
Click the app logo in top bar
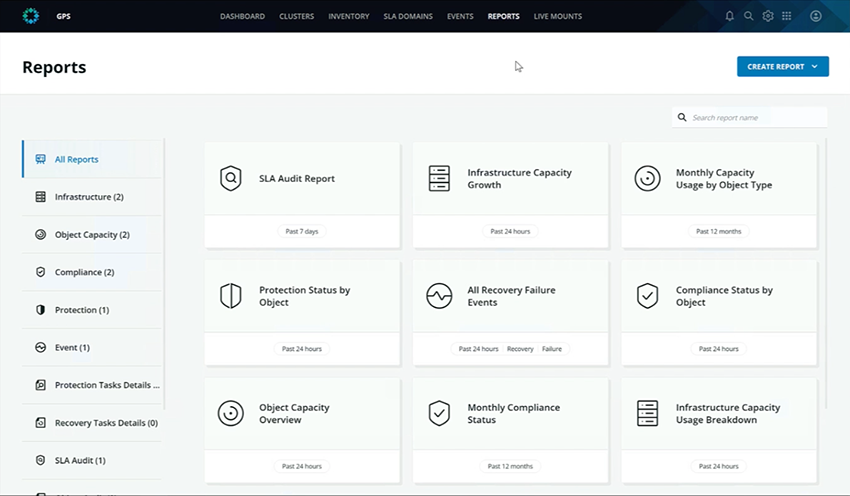pos(31,16)
